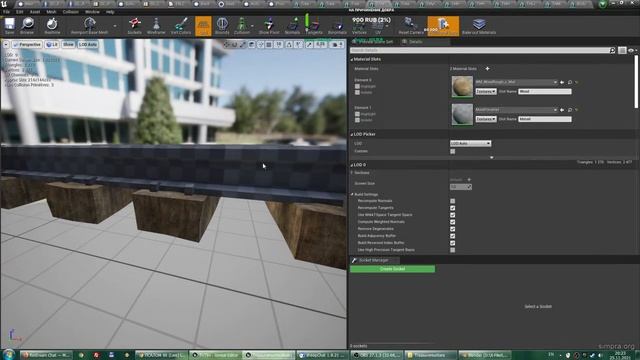Toggle Show Pivot icon

tap(269, 25)
